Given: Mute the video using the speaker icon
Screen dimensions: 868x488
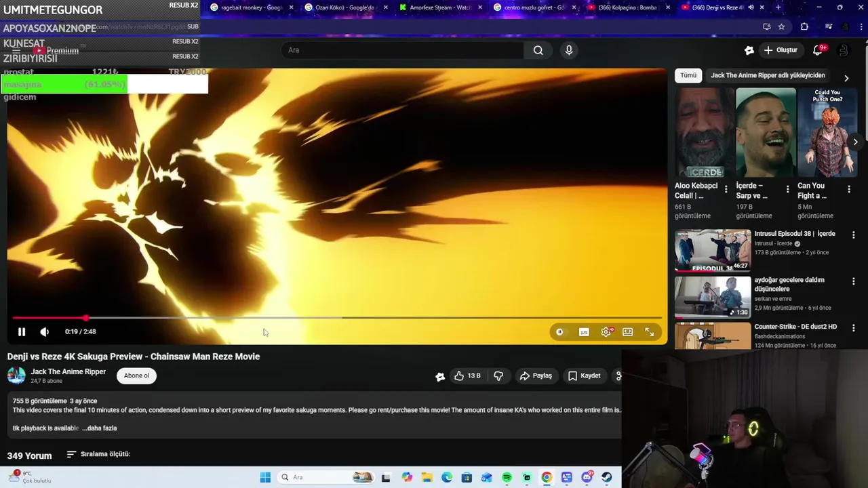Looking at the screenshot, I should point(45,331).
